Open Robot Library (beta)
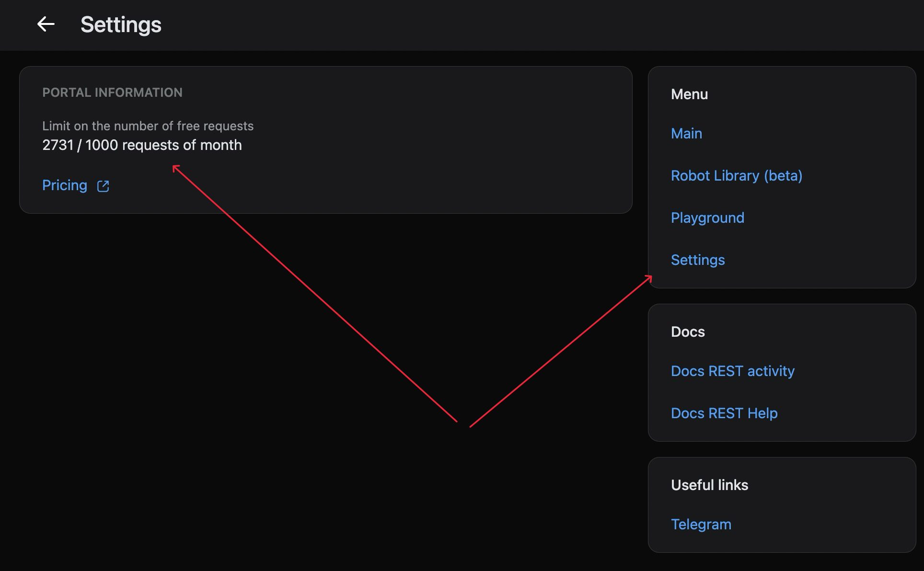The height and width of the screenshot is (571, 924). pos(737,176)
